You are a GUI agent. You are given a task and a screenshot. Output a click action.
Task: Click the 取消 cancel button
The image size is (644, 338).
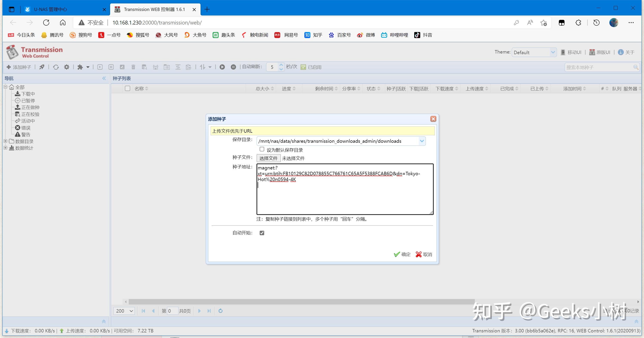pos(424,254)
